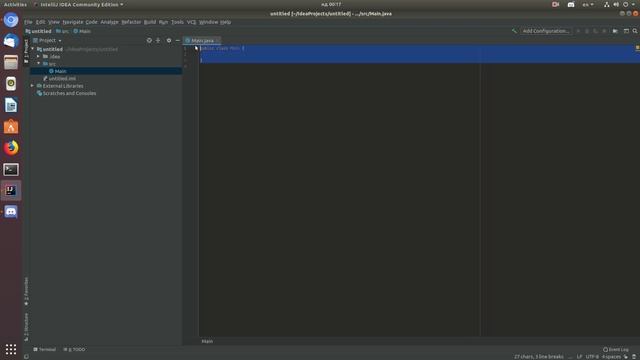Viewport: 640px width, 360px height.
Task: Open the Analyze menu
Action: point(109,22)
